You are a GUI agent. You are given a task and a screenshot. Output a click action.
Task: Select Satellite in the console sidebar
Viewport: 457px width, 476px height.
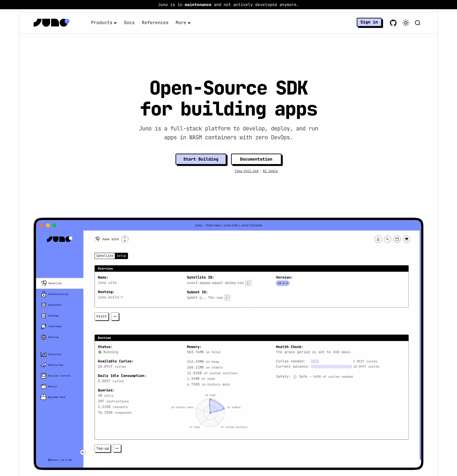click(60, 283)
